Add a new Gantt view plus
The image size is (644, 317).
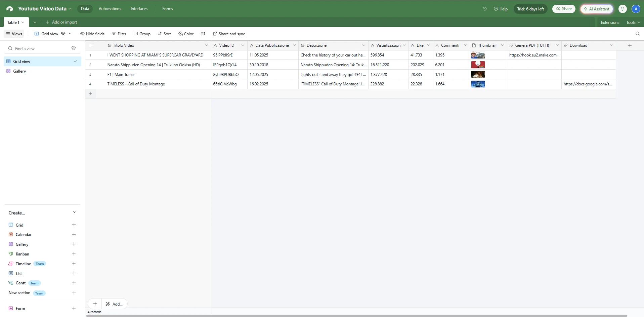(x=74, y=283)
